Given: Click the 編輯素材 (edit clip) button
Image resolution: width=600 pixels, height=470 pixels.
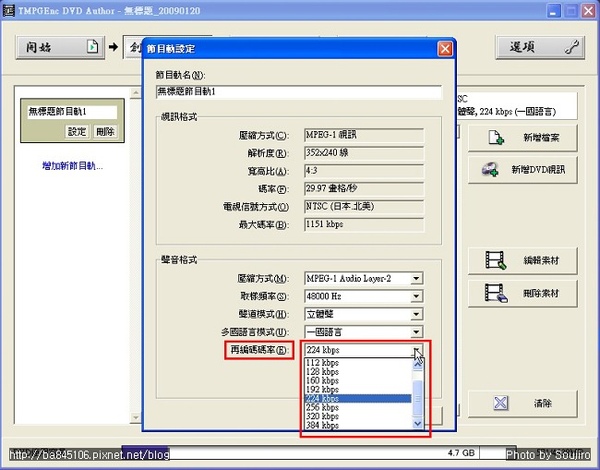Looking at the screenshot, I should point(522,261).
